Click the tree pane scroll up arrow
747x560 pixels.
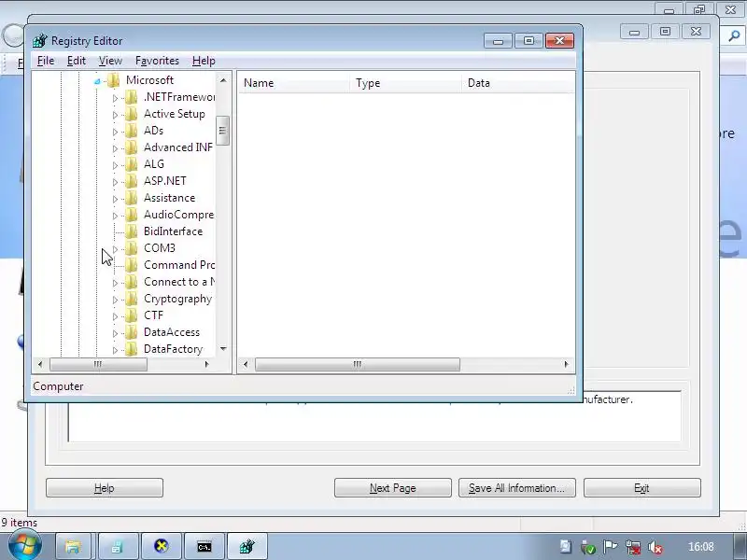[223, 80]
